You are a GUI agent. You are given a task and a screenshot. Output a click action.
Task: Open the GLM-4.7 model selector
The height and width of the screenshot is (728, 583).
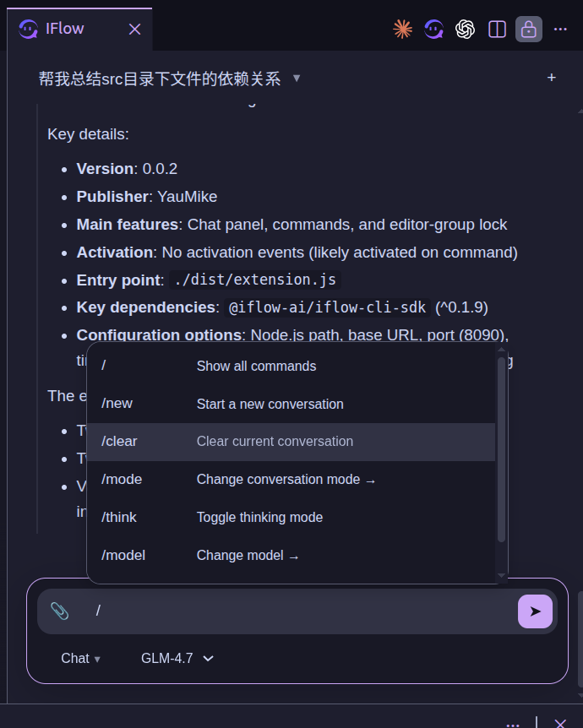click(177, 659)
